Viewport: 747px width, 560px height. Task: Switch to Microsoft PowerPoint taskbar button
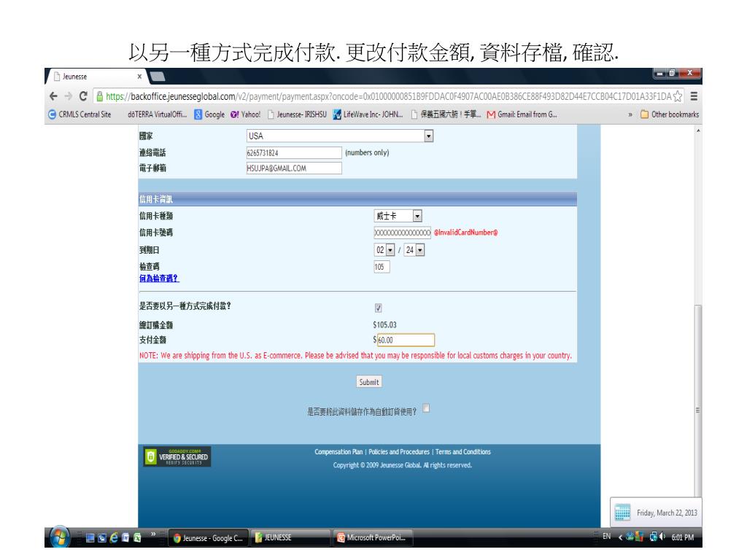pyautogui.click(x=373, y=537)
